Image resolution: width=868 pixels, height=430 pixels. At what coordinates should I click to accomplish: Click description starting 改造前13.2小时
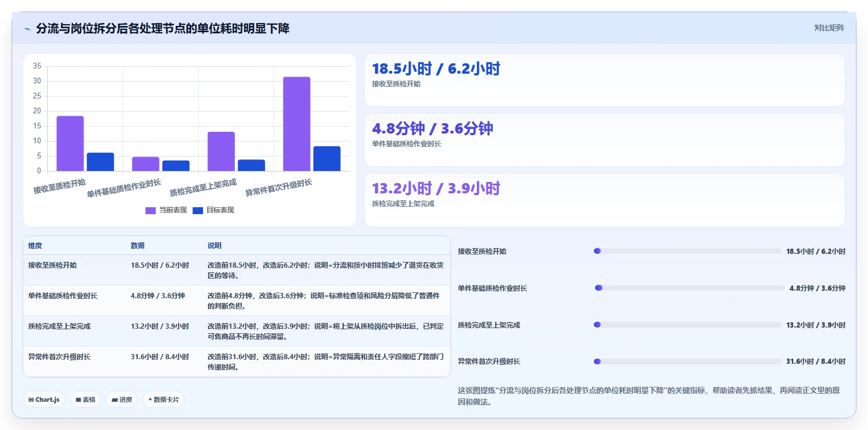[x=326, y=332]
